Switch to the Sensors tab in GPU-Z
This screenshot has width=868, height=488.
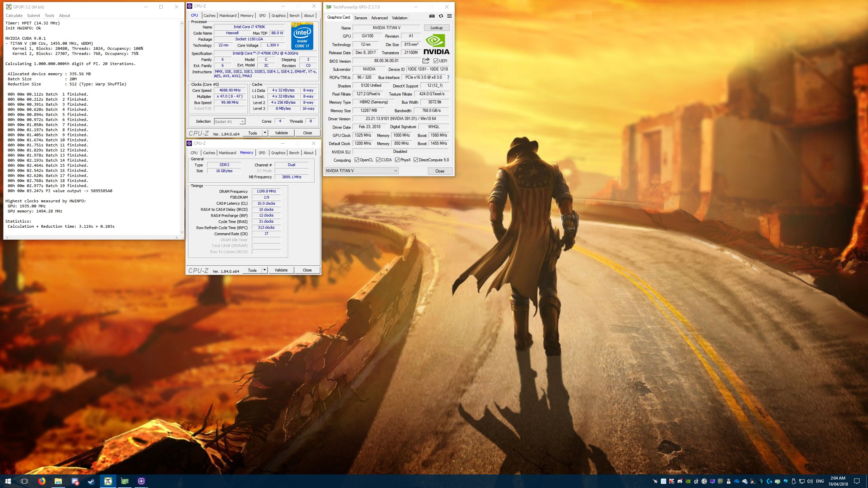pyautogui.click(x=360, y=18)
